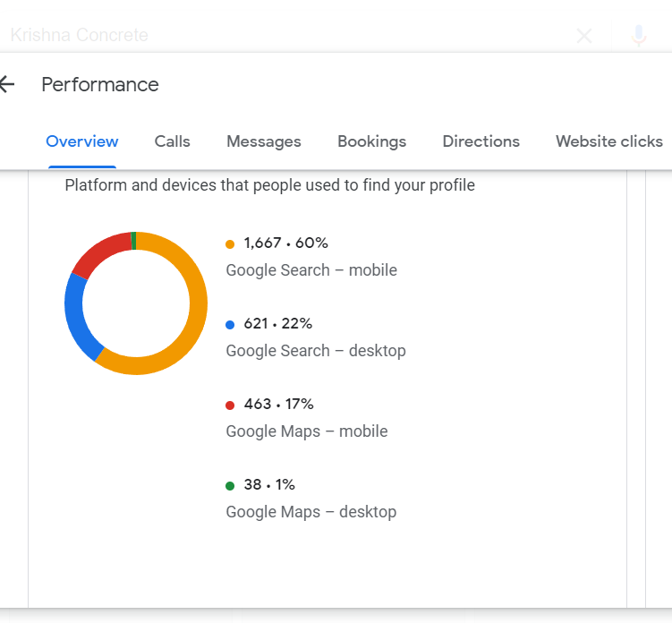The width and height of the screenshot is (672, 623).
Task: Click the red legend dot
Action: pos(230,405)
